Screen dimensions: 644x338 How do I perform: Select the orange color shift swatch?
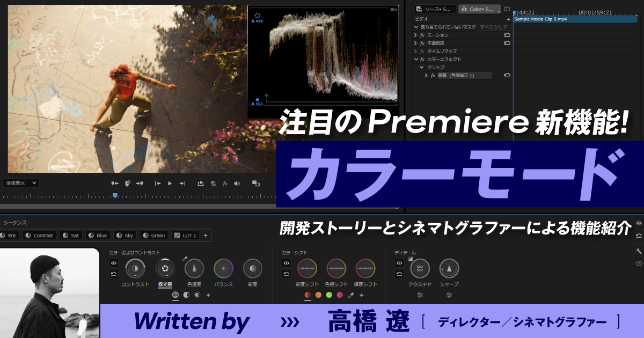pyautogui.click(x=318, y=295)
